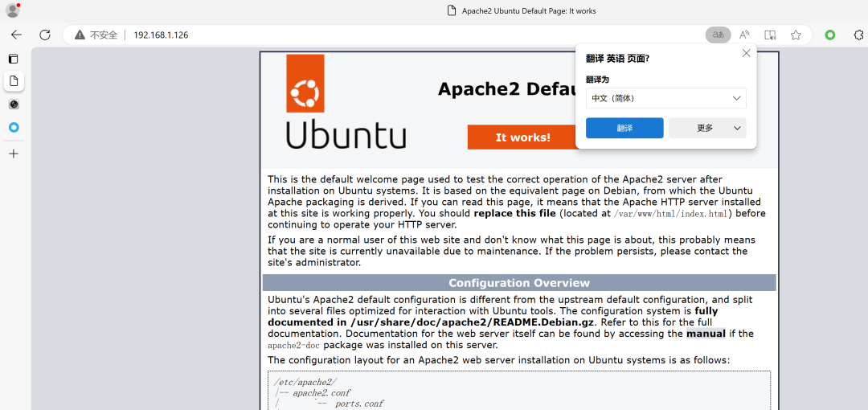This screenshot has width=868, height=410.
Task: Click the translate icon in address bar
Action: tap(718, 35)
